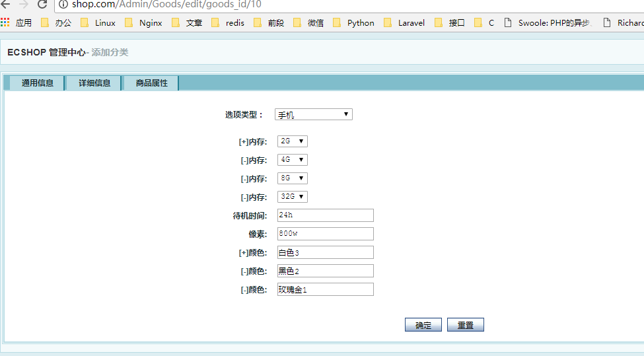Remove the 玫瑰金1 color row via [-]
The width and height of the screenshot is (644, 356).
pyautogui.click(x=243, y=290)
